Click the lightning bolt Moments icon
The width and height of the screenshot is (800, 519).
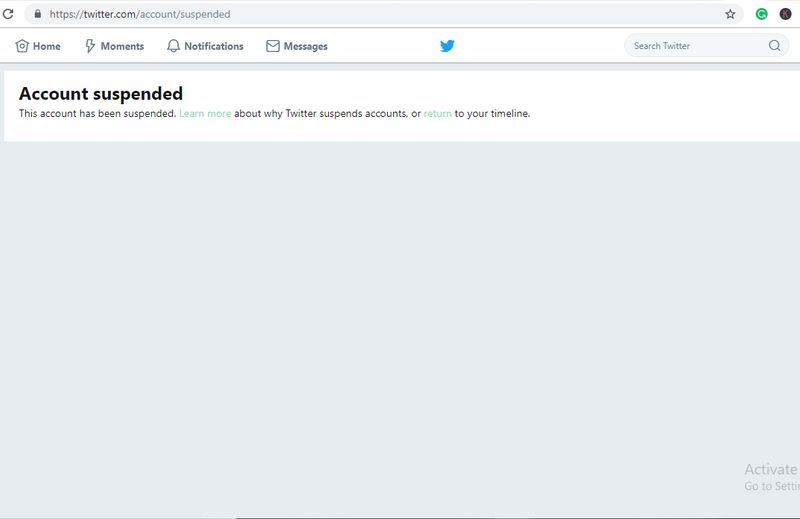point(90,46)
